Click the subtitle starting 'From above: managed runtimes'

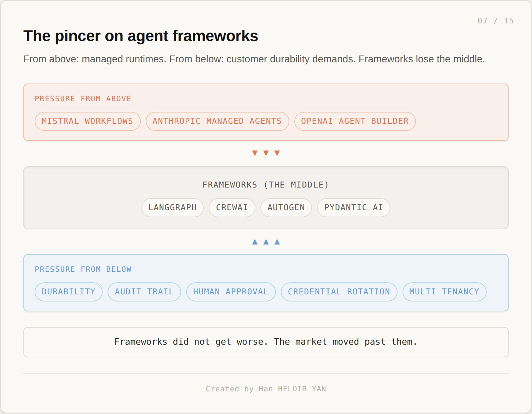(254, 59)
